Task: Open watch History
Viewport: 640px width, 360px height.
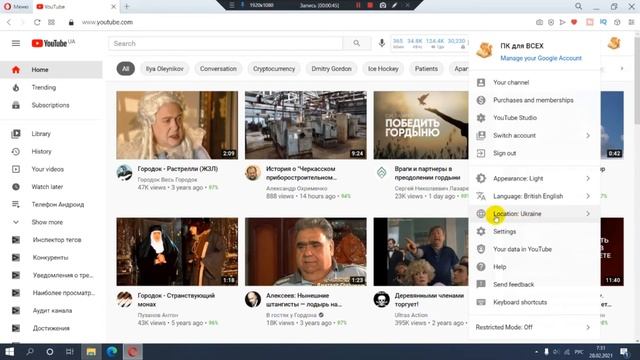Action: click(x=51, y=151)
